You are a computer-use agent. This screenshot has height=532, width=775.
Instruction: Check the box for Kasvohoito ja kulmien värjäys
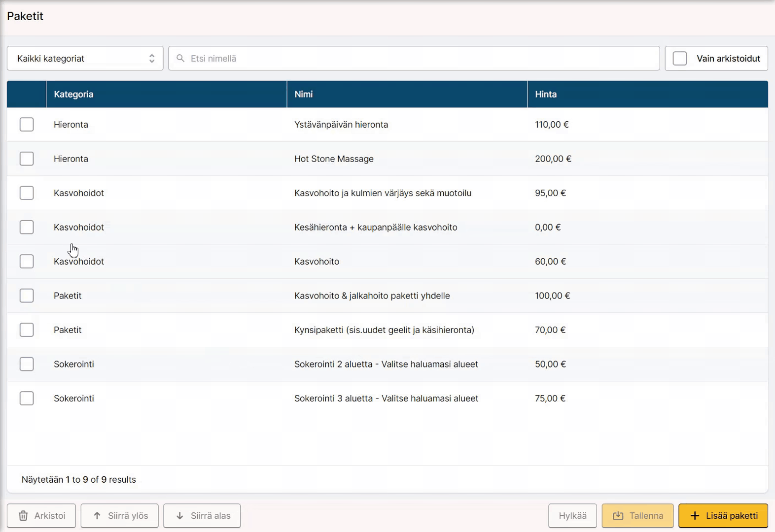point(27,193)
